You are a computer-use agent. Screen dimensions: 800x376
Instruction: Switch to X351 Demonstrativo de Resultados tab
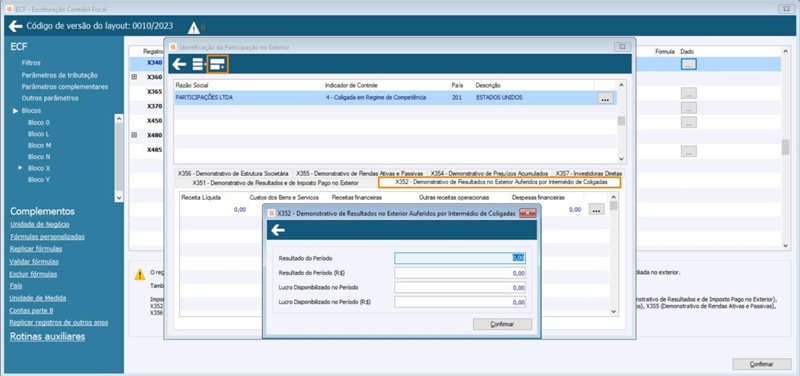(x=276, y=183)
